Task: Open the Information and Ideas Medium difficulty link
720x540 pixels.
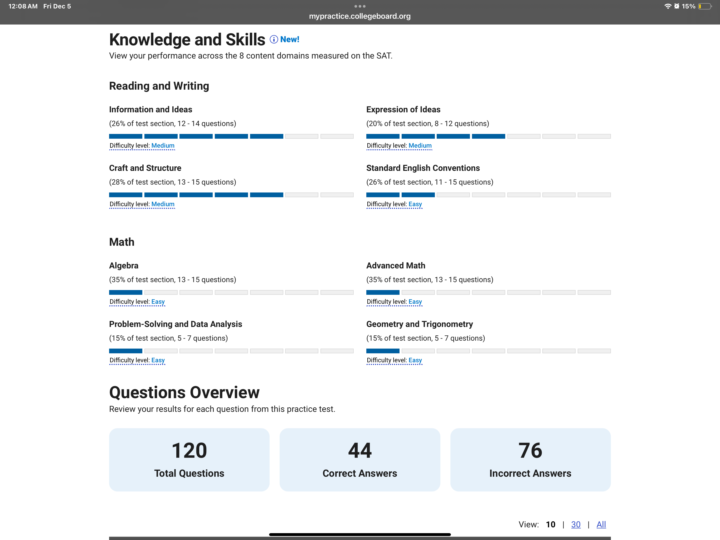Action: (163, 146)
